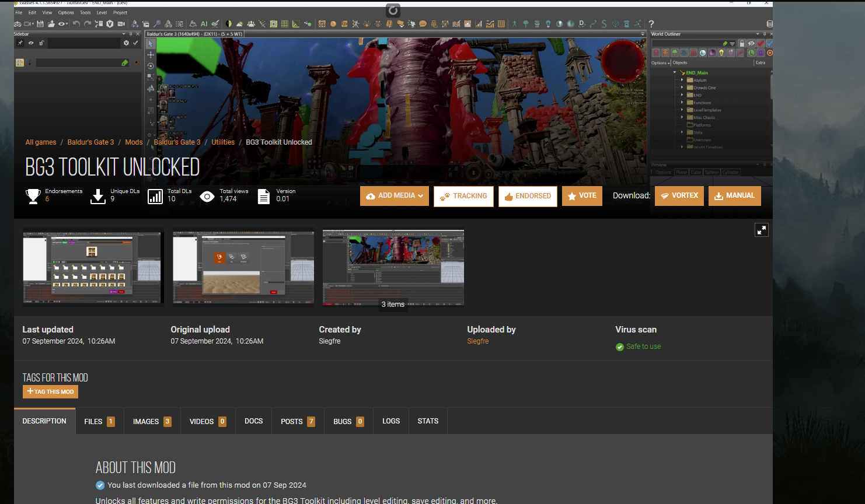865x504 pixels.
Task: Open the gallery thumbnail showing the colorful game scene
Action: 393,267
